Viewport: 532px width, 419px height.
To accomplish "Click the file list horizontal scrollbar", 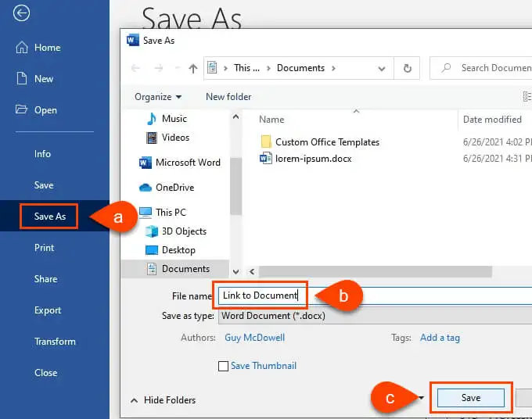I will click(376, 271).
